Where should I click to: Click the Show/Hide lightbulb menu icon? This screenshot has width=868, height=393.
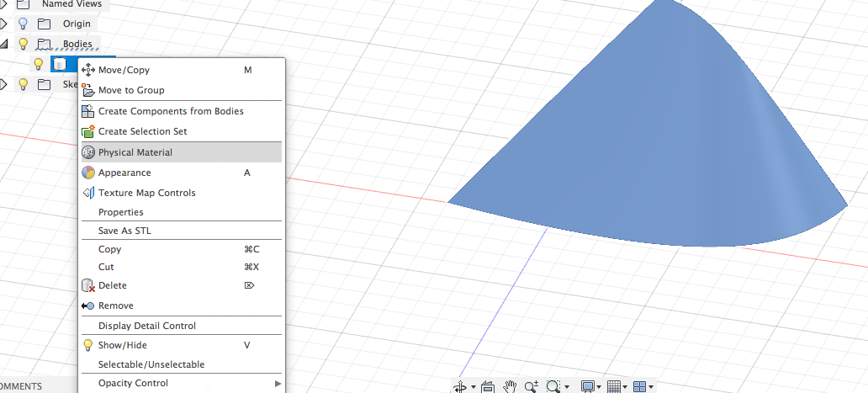coord(88,345)
